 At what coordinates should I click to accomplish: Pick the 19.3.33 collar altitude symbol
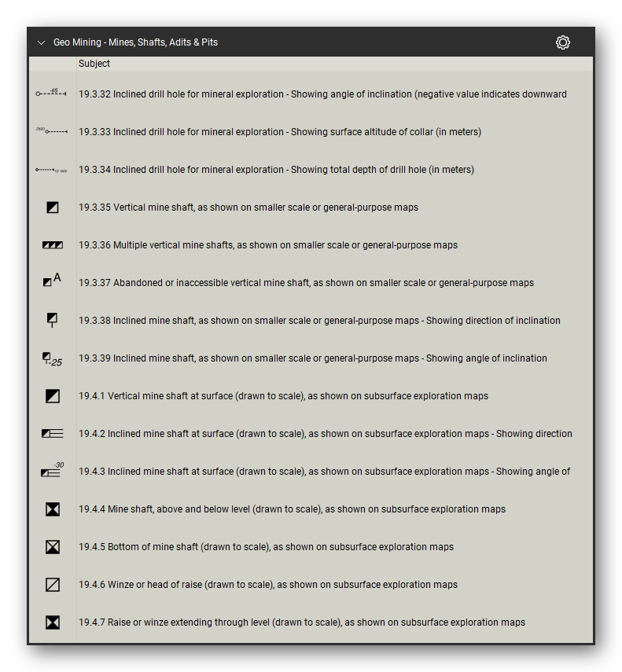coord(51,130)
